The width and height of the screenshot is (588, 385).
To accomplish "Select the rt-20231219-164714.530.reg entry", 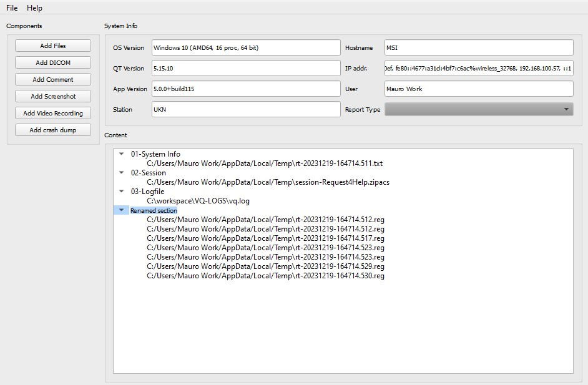I will (x=265, y=276).
